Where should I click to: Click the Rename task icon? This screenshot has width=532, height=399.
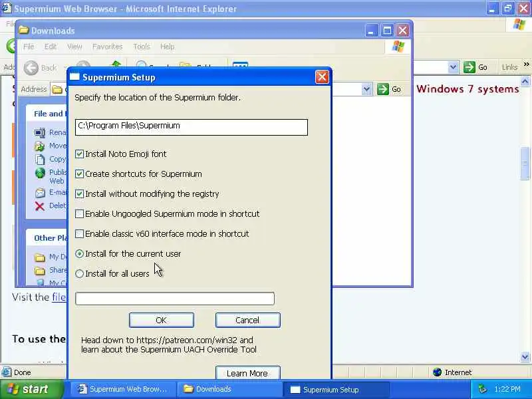pyautogui.click(x=40, y=132)
